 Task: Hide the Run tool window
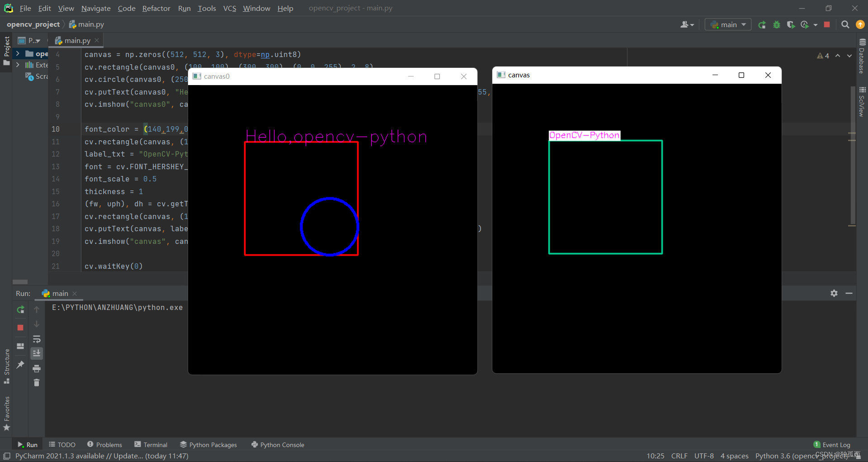849,293
